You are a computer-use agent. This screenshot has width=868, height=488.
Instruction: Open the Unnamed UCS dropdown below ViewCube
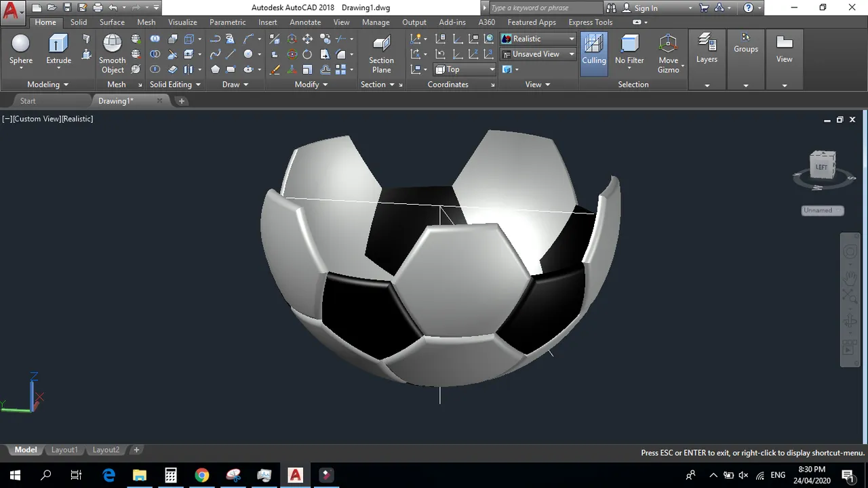coord(823,211)
